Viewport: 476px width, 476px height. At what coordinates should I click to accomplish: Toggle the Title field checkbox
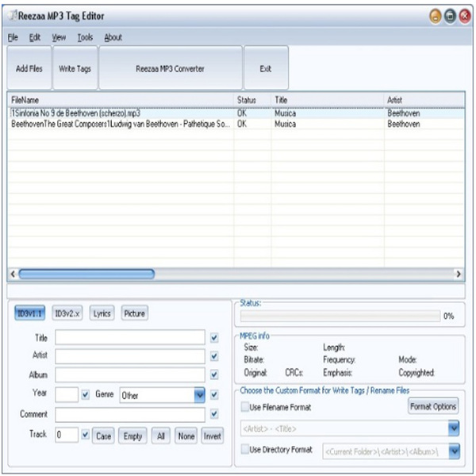coord(214,338)
